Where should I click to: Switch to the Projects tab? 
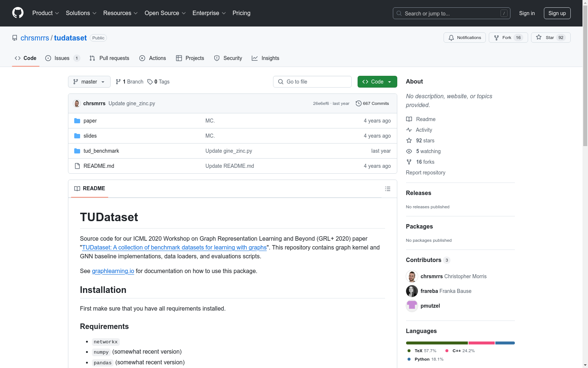[x=190, y=58]
